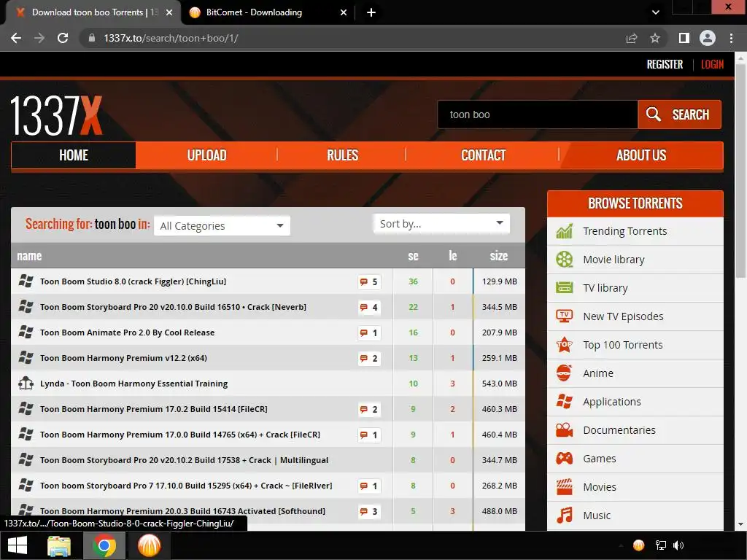Click the volume speaker tray icon
The image size is (747, 560).
point(678,545)
